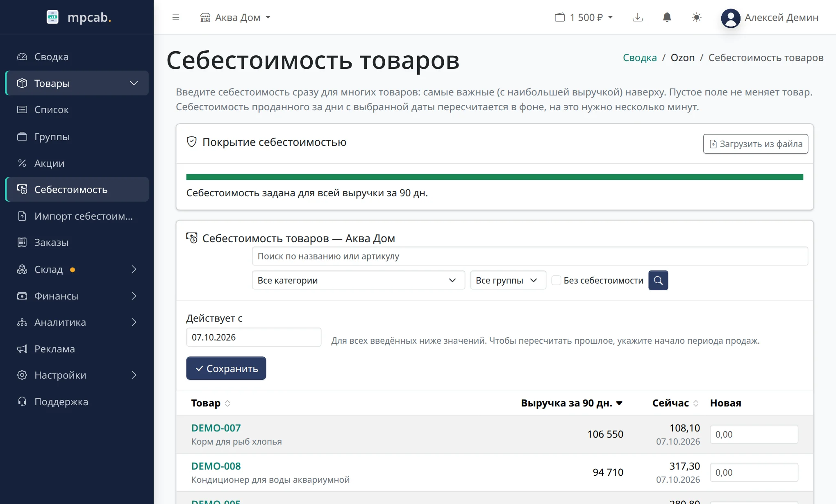836x504 pixels.
Task: Click the user avatar icon
Action: 731,18
